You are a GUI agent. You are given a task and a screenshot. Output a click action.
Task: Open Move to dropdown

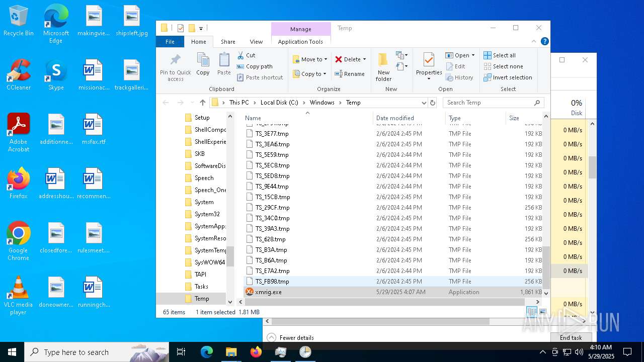(310, 59)
